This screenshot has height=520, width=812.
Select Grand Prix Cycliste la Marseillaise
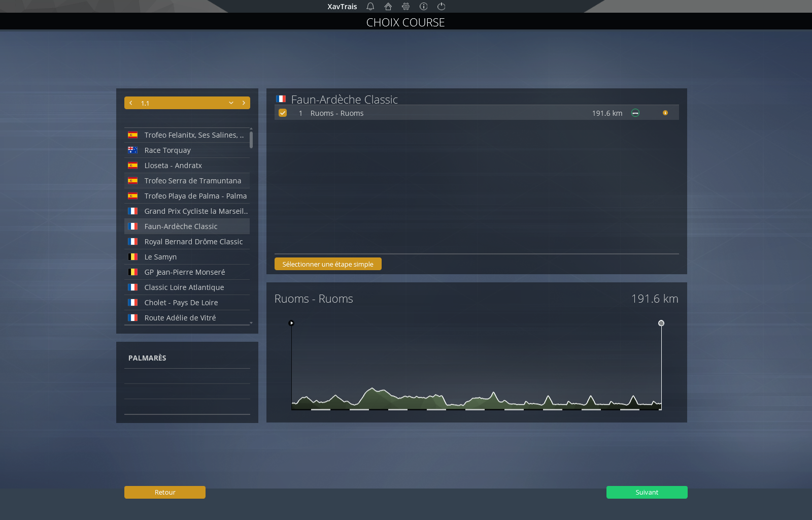[x=187, y=211]
